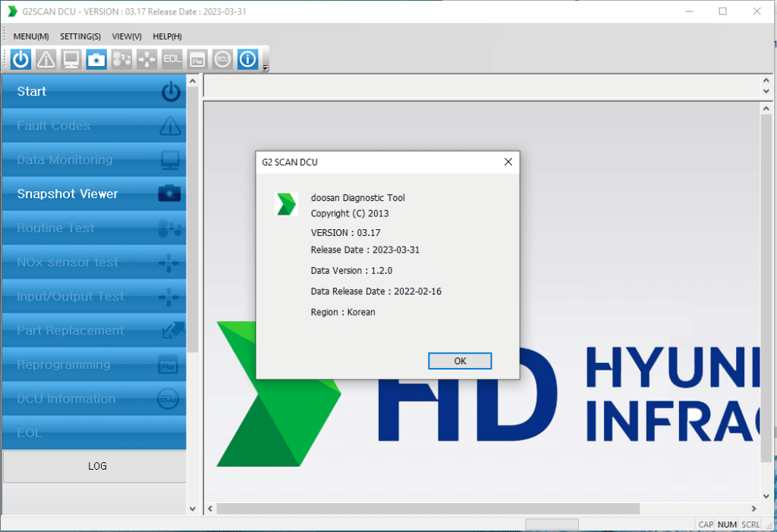777x532 pixels.
Task: Click top pane scroll down arrow
Action: tap(766, 91)
